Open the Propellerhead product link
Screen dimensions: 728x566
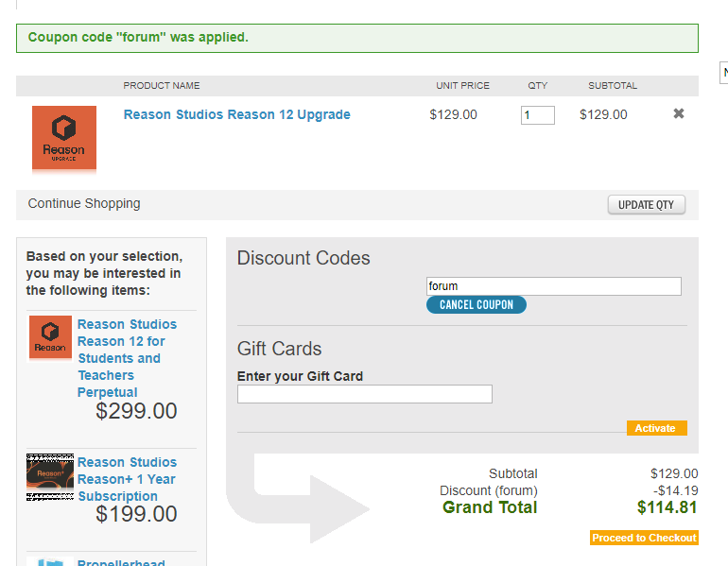pyautogui.click(x=121, y=562)
